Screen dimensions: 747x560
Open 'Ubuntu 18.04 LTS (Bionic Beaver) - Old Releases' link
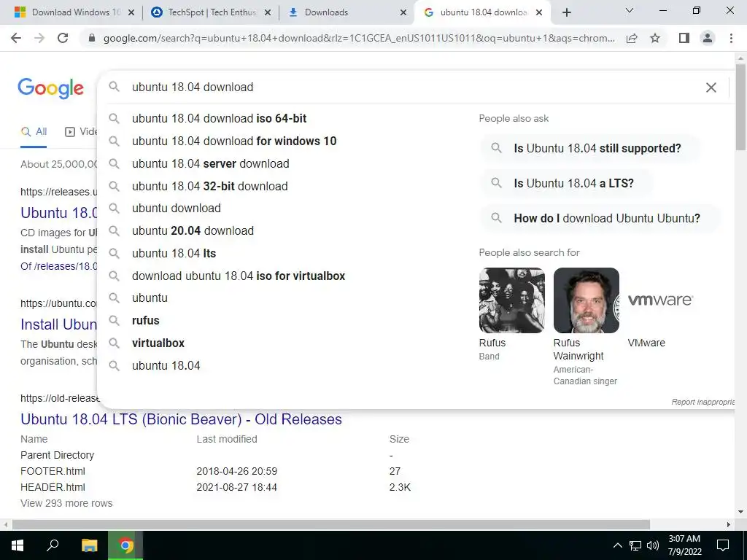pyautogui.click(x=181, y=419)
